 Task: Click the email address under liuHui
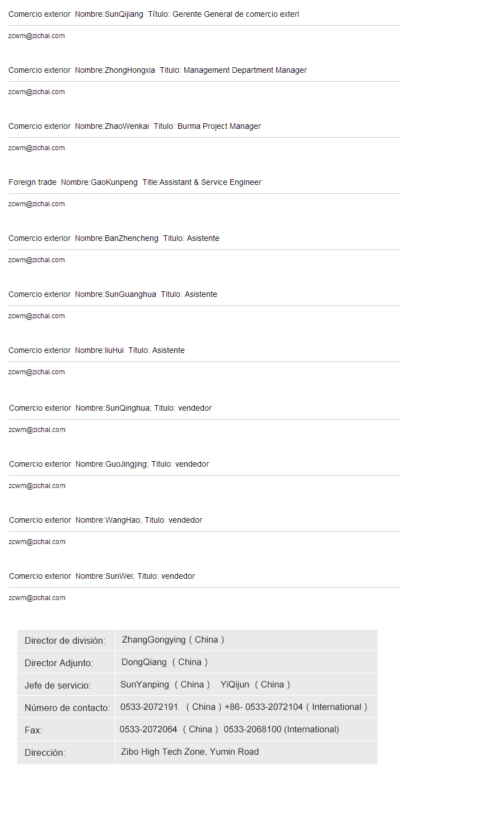tap(36, 372)
